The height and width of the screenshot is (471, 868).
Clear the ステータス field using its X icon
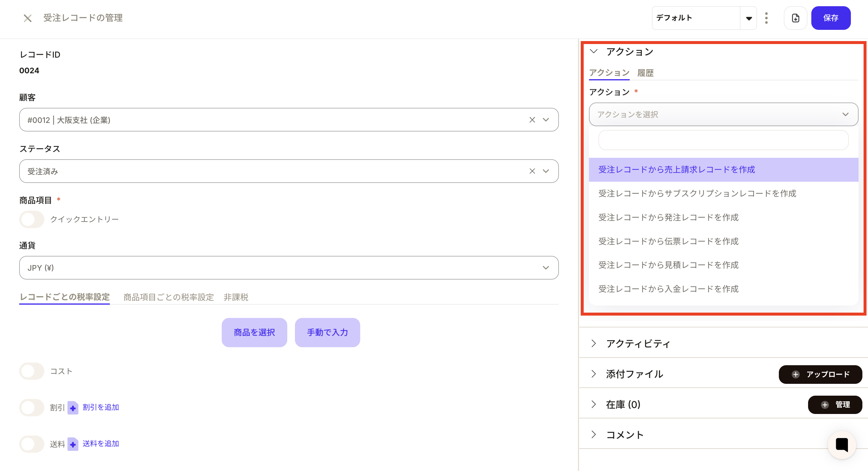pyautogui.click(x=532, y=171)
